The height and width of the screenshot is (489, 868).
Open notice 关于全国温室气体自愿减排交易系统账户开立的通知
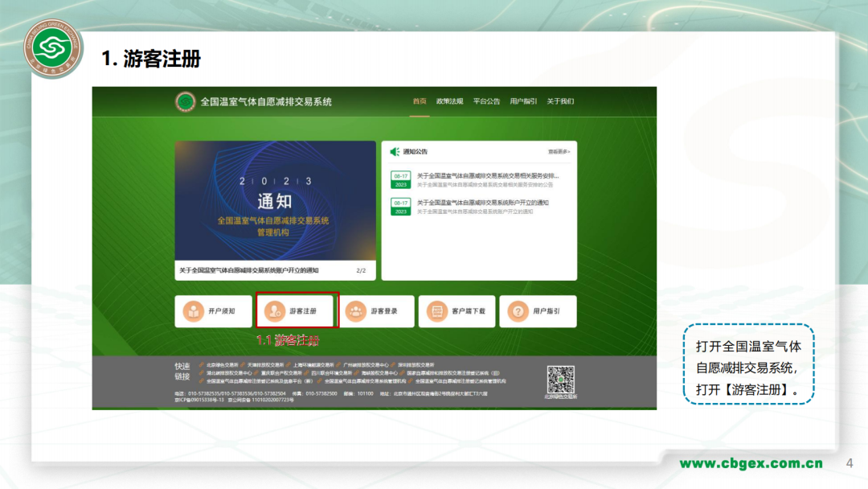pyautogui.click(x=482, y=203)
